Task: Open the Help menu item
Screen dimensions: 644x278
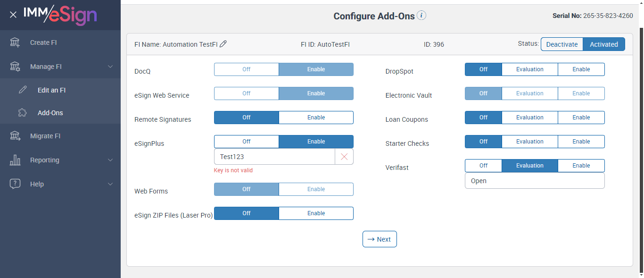Action: (37, 184)
